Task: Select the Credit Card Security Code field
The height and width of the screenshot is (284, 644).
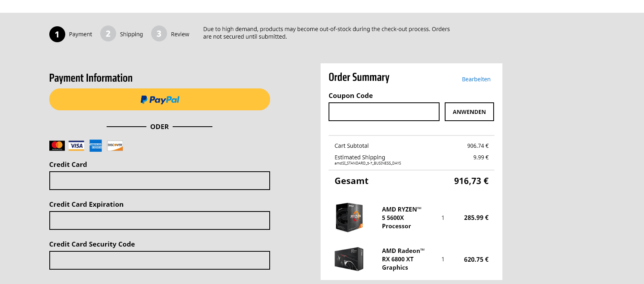Action: click(160, 260)
